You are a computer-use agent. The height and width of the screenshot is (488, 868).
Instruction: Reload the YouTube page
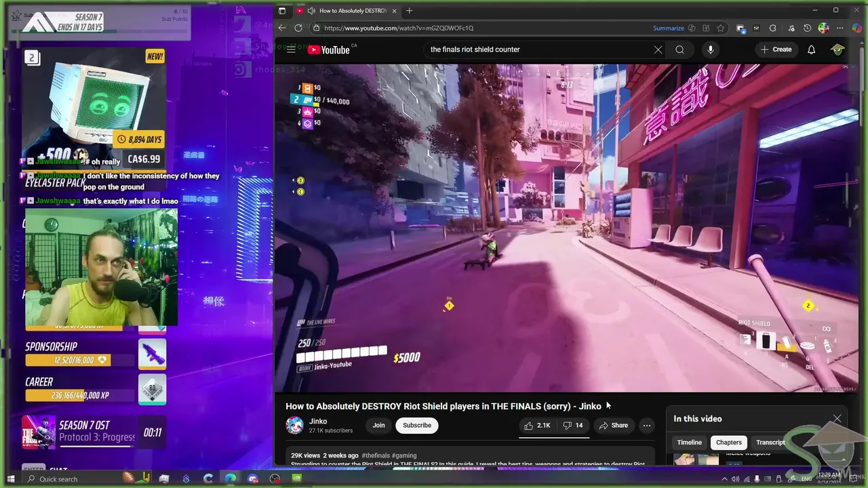click(298, 28)
